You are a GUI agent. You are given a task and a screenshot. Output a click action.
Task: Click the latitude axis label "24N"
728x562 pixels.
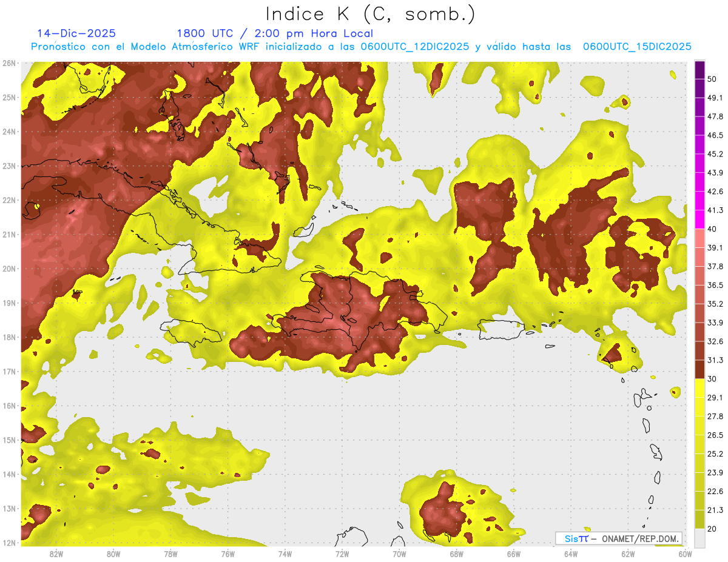(x=9, y=132)
